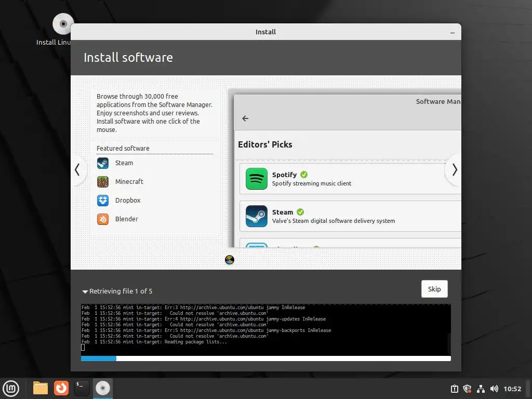Click the 'Reading package lists...' log line
532x399 pixels.
point(154,342)
